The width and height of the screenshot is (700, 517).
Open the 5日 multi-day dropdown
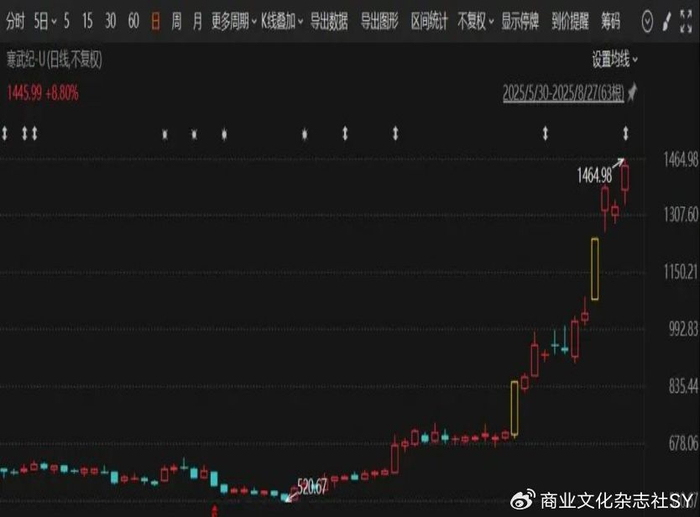pos(45,21)
